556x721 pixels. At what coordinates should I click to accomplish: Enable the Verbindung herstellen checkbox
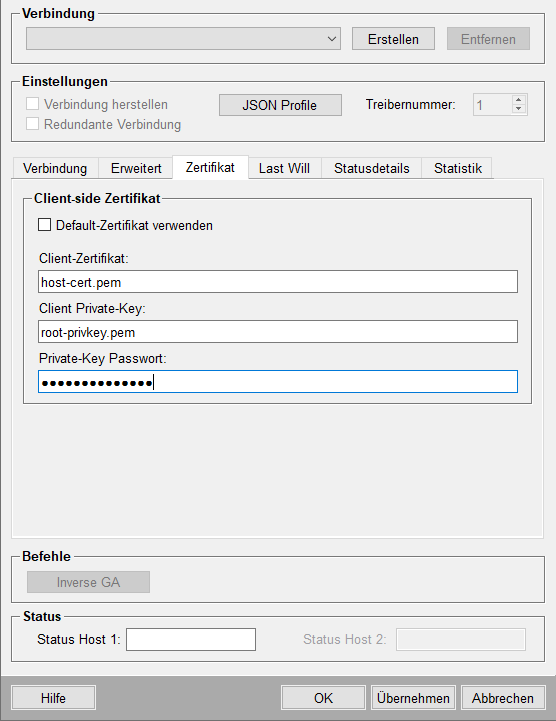tap(32, 104)
